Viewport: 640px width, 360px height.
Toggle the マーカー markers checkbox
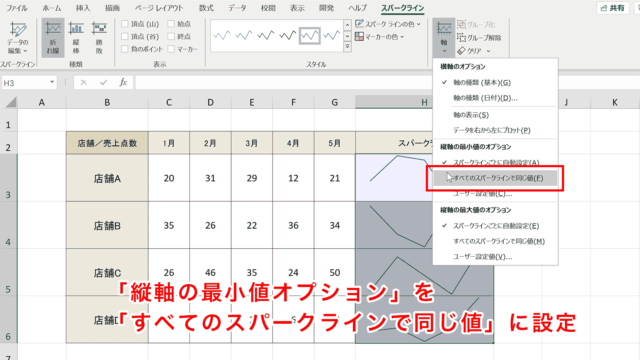click(x=171, y=49)
